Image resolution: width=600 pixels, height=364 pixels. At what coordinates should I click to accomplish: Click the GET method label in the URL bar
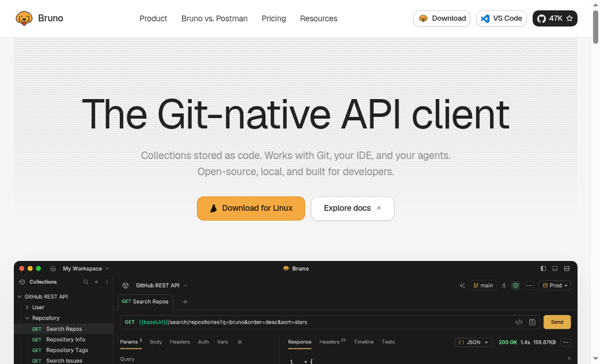point(130,323)
